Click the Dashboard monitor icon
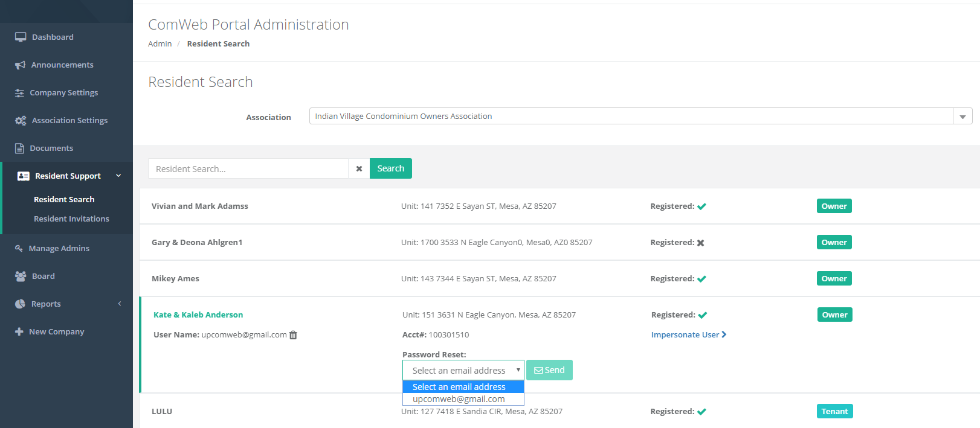 coord(21,37)
